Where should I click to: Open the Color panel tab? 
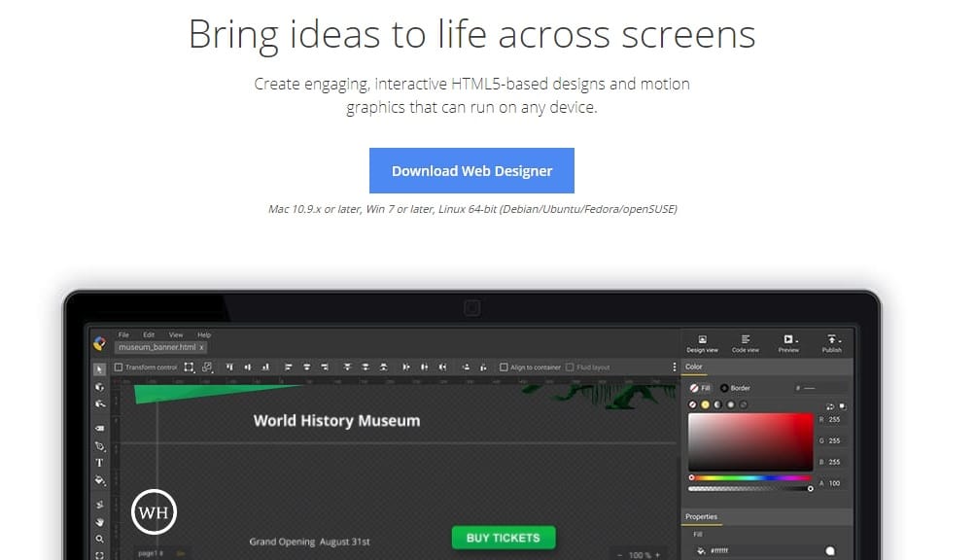[694, 367]
